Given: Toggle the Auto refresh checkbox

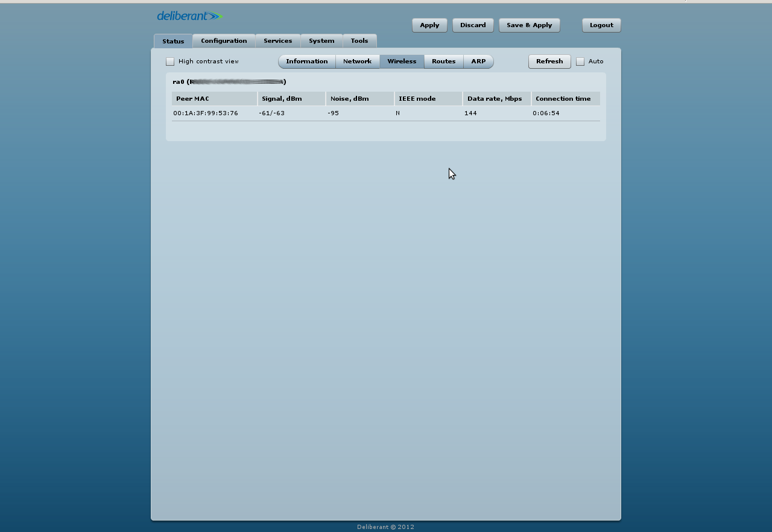Looking at the screenshot, I should (580, 62).
